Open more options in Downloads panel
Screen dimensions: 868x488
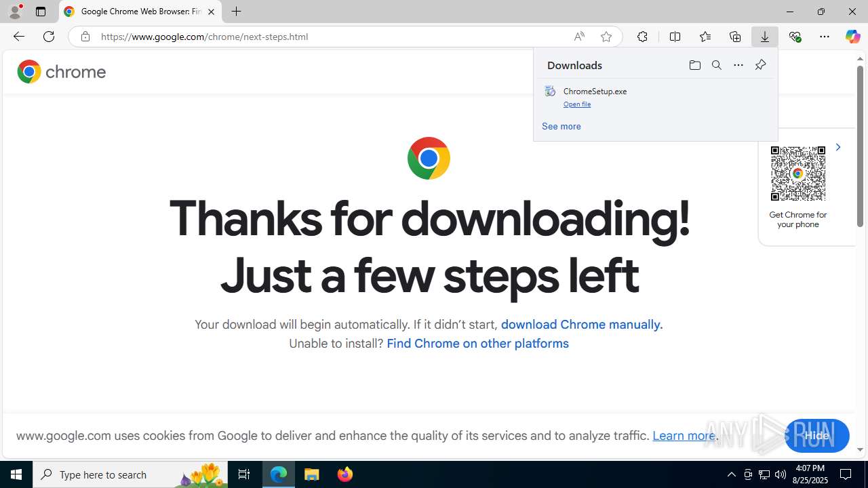pyautogui.click(x=738, y=65)
